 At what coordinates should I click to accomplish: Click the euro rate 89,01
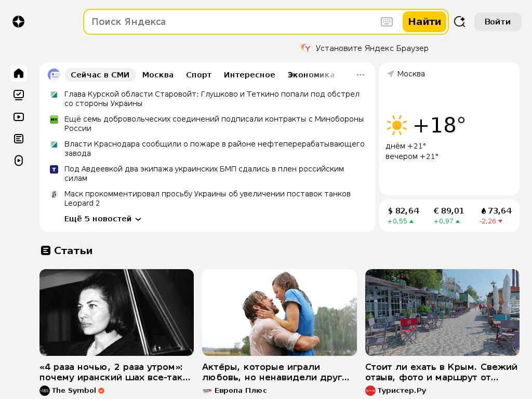point(448,211)
